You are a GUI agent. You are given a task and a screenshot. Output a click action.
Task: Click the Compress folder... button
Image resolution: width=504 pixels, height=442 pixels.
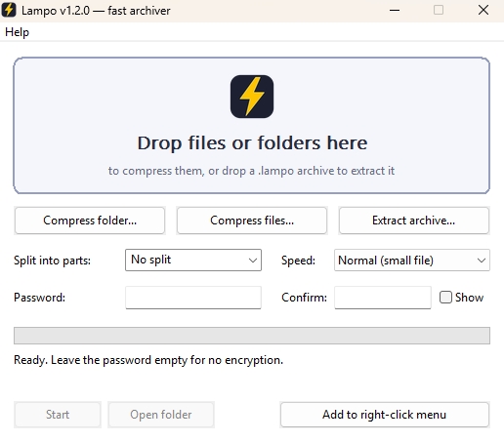pos(90,221)
